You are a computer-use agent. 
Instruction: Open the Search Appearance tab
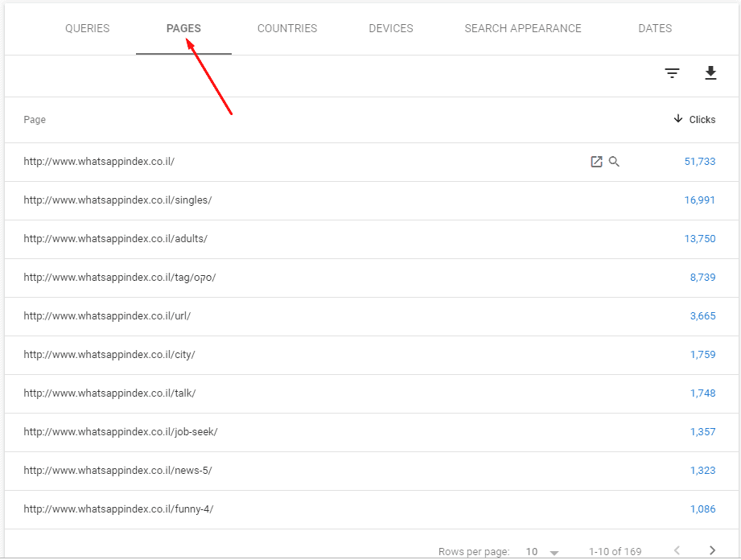tap(523, 28)
